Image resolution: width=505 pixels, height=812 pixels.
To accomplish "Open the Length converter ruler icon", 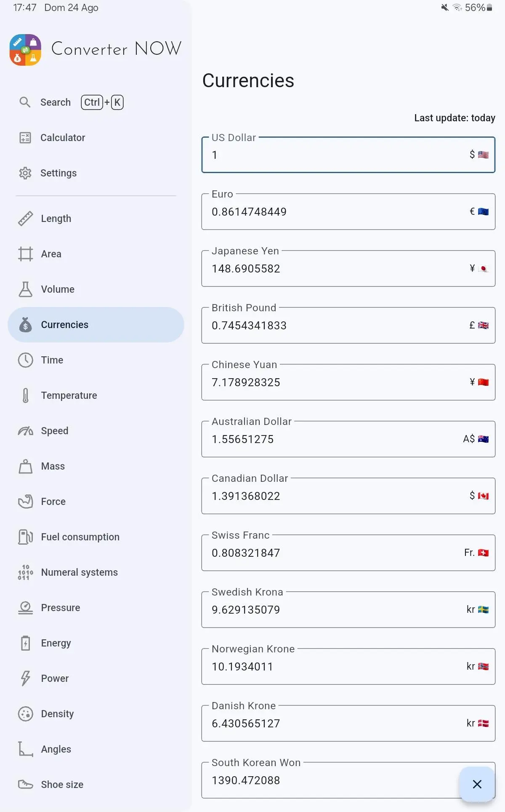I will tap(25, 219).
